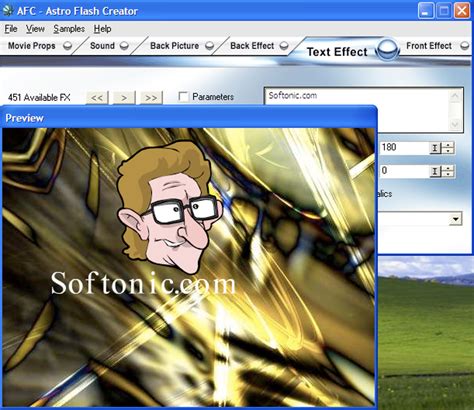Click the AFC application icon in title bar

8,11
